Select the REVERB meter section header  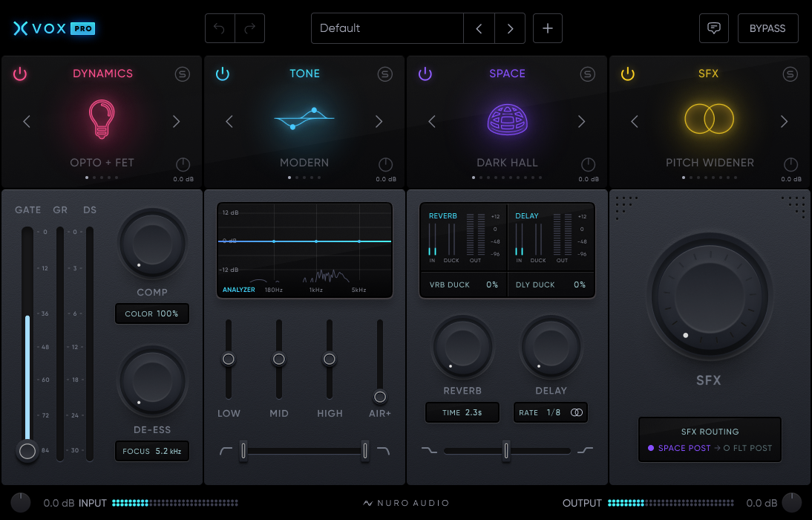(x=443, y=216)
